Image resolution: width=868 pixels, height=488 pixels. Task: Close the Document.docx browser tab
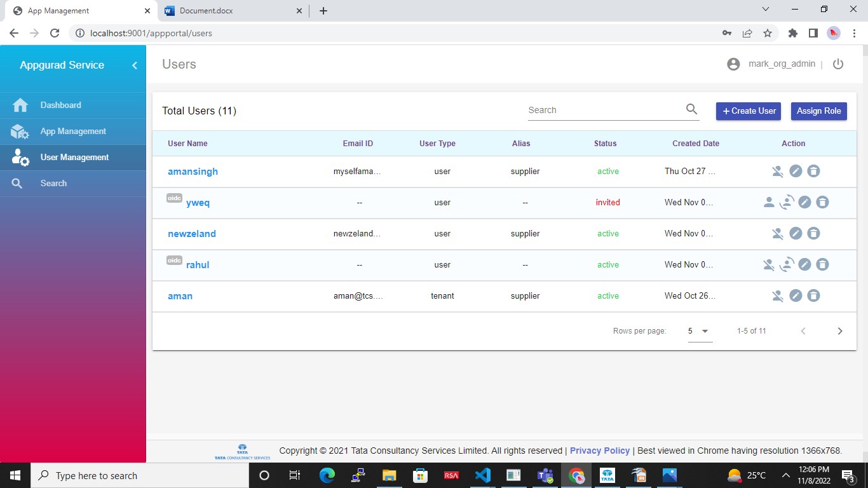pos(300,11)
